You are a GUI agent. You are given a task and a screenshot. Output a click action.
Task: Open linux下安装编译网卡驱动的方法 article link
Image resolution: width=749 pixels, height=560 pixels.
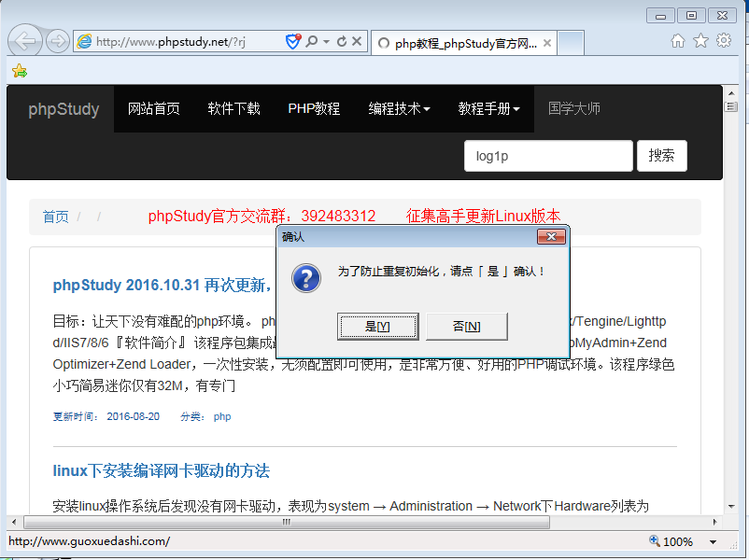[x=161, y=470]
